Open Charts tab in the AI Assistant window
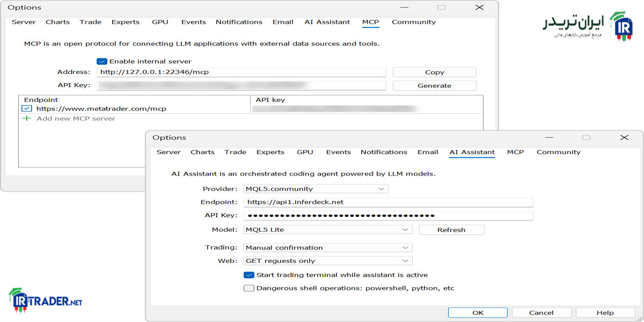 coord(202,152)
